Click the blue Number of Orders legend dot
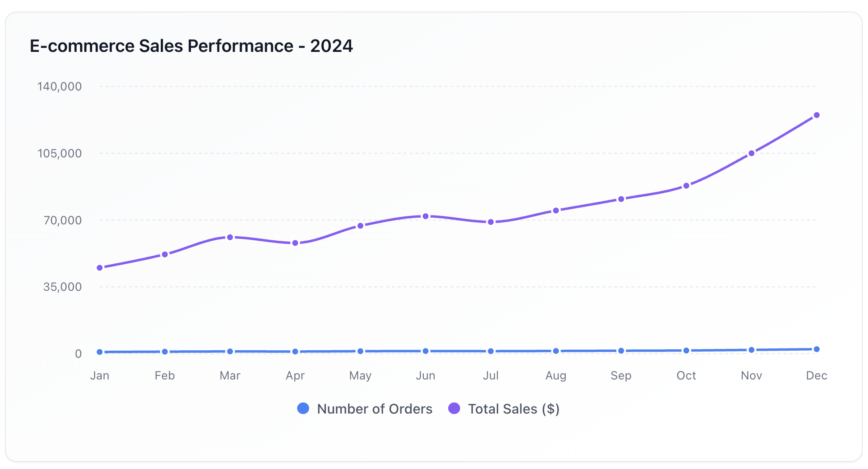The width and height of the screenshot is (868, 469). pos(303,408)
